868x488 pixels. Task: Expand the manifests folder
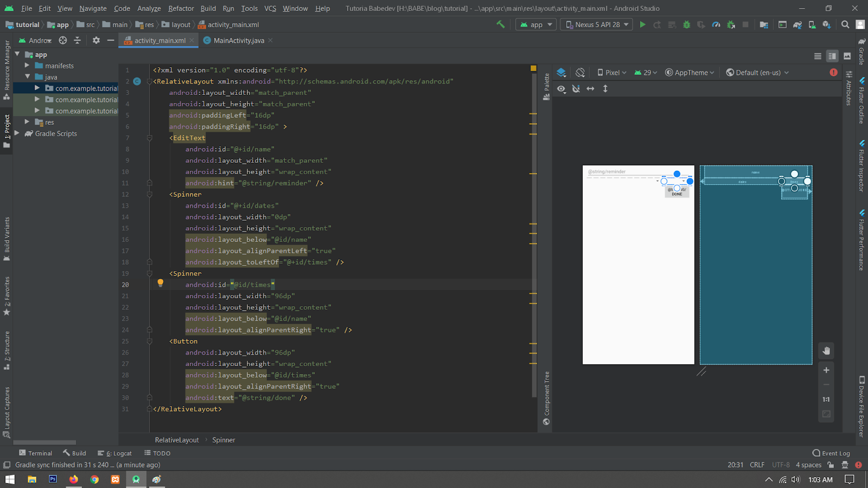(x=27, y=66)
